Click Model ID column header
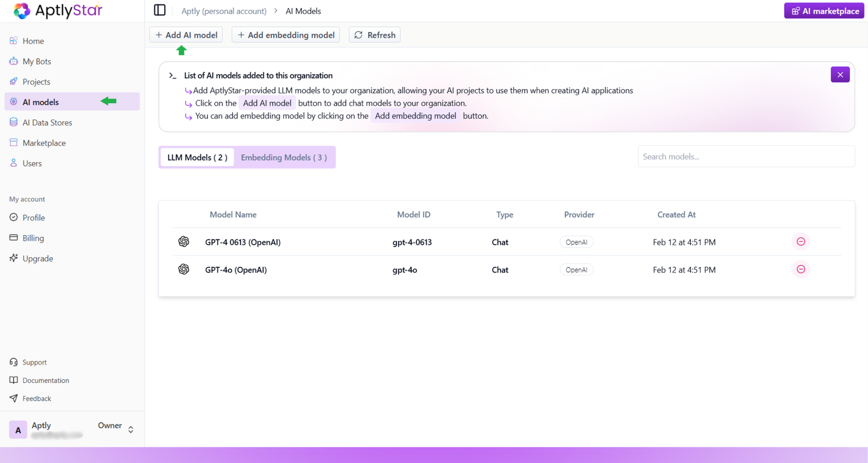The image size is (868, 463). (414, 215)
